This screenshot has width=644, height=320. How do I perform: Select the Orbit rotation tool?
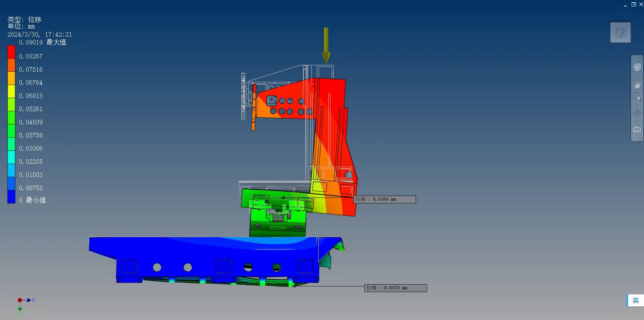click(x=637, y=113)
